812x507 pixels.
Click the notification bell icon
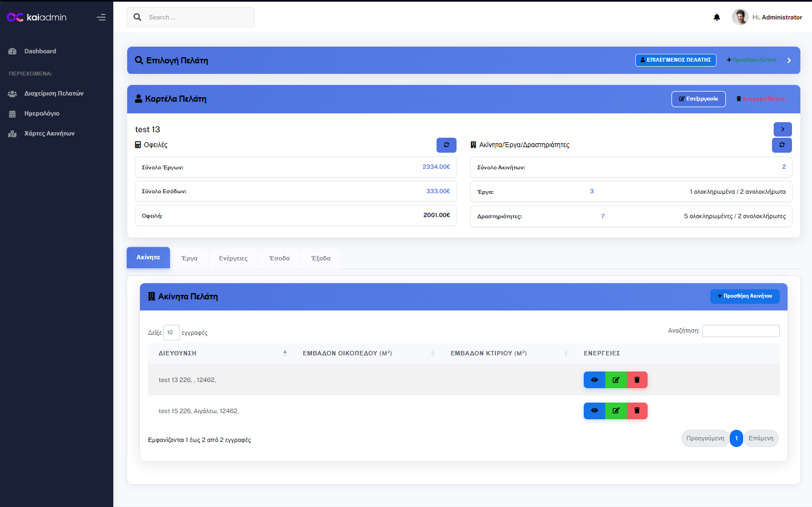coord(716,18)
